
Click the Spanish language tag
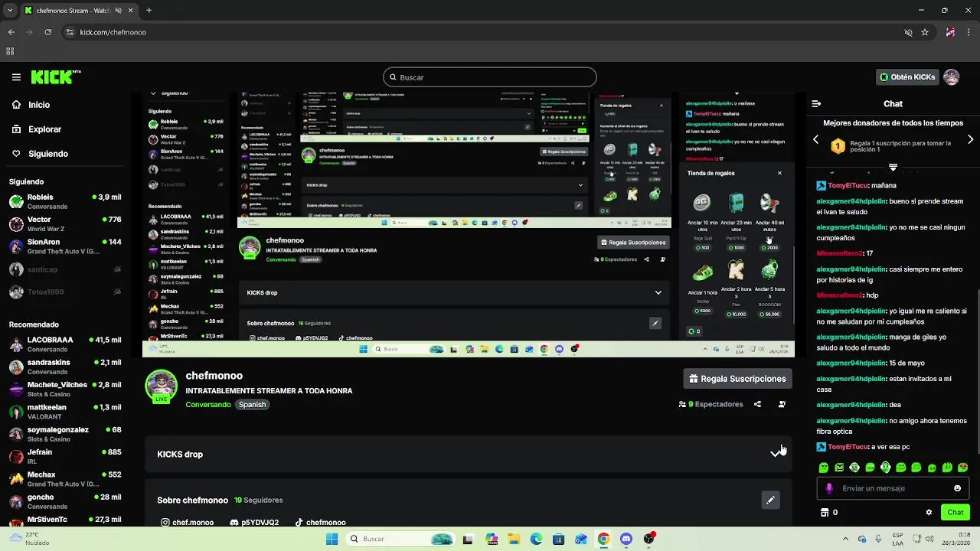point(252,404)
